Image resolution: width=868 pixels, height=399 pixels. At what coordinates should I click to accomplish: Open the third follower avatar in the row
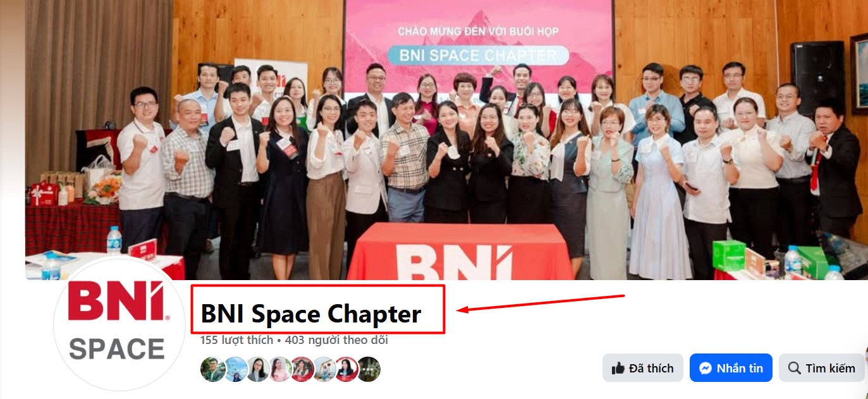pos(258,369)
